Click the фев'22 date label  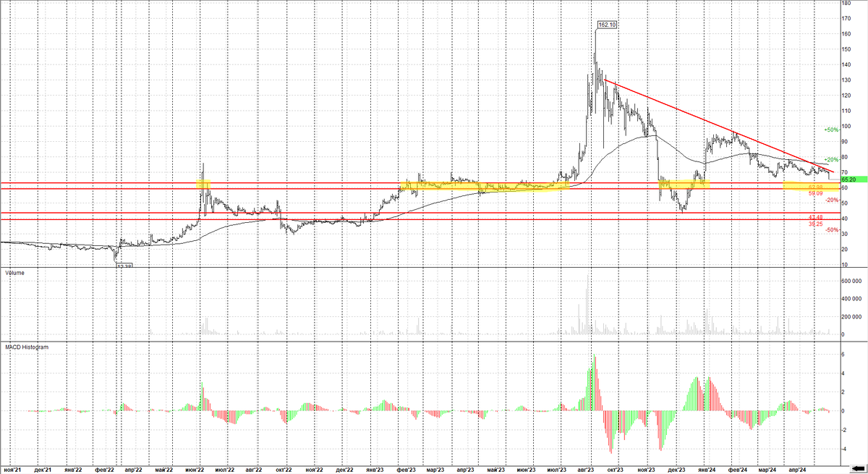pos(106,470)
